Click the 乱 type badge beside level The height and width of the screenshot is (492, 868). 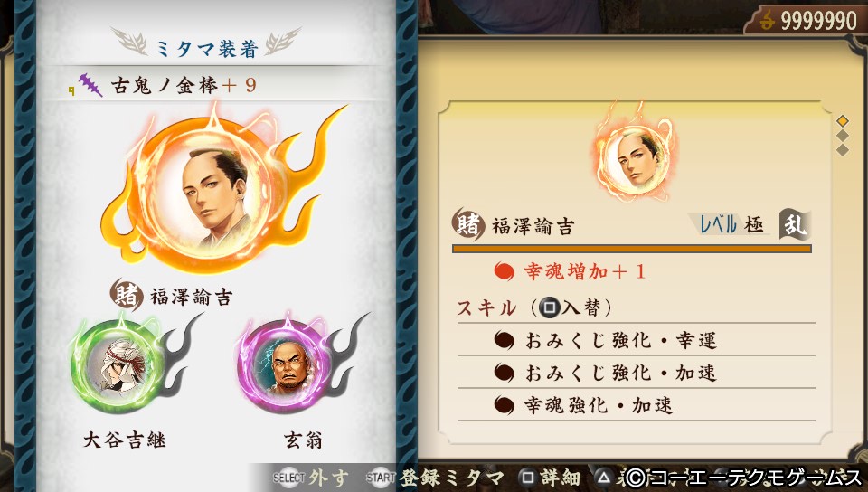coord(795,224)
